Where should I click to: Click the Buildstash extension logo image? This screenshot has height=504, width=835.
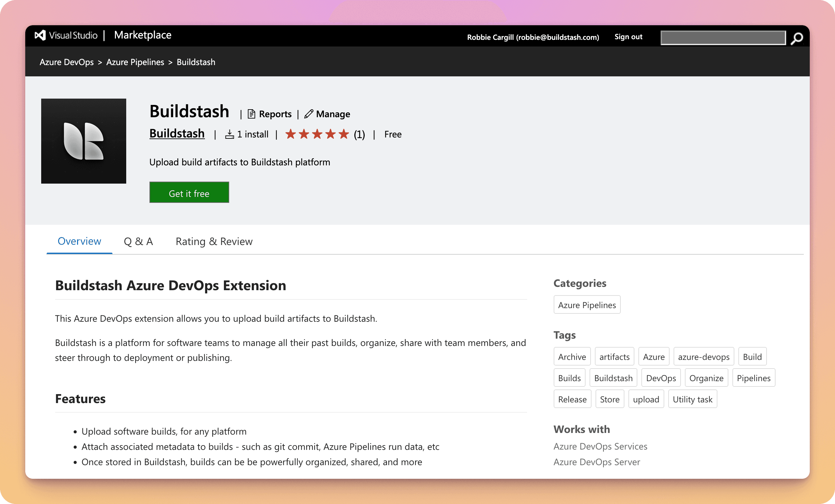click(x=83, y=141)
